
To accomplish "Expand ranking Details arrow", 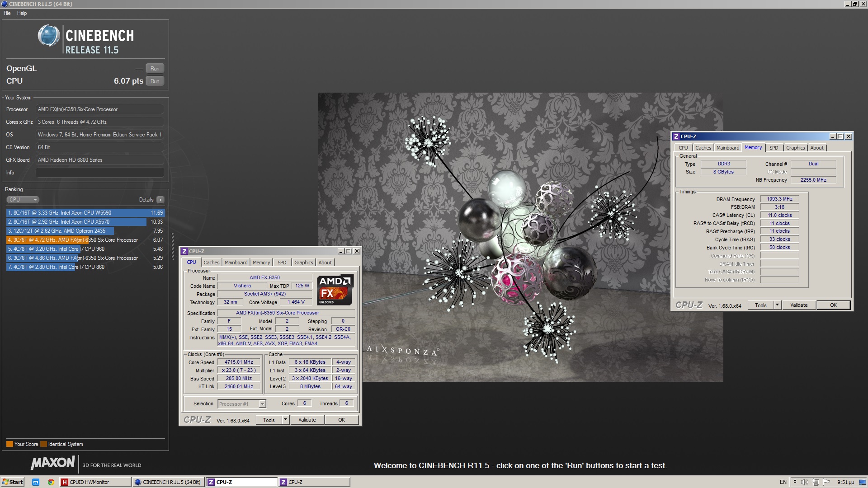I will [160, 200].
